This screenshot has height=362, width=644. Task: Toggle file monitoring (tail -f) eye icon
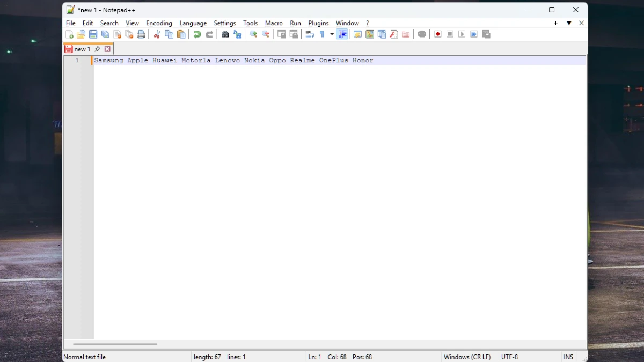click(x=422, y=34)
